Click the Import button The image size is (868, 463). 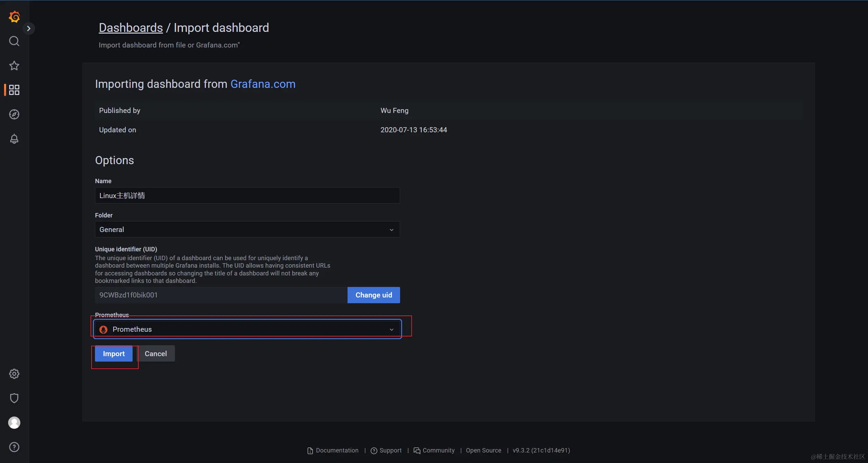[x=114, y=354]
